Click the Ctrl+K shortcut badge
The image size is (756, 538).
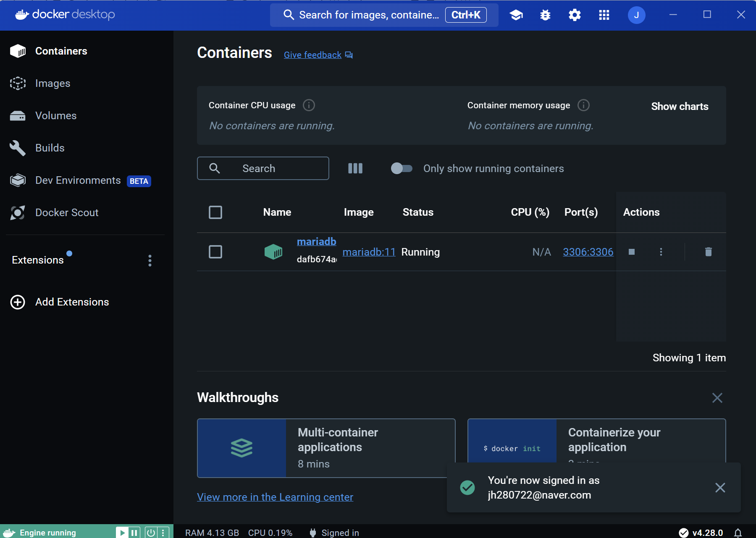point(466,15)
